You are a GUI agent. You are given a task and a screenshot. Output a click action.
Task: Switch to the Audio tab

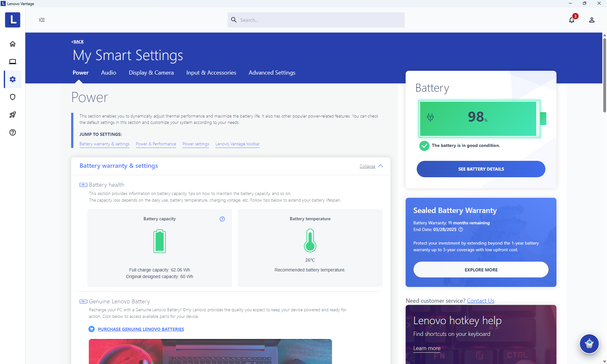pyautogui.click(x=108, y=73)
